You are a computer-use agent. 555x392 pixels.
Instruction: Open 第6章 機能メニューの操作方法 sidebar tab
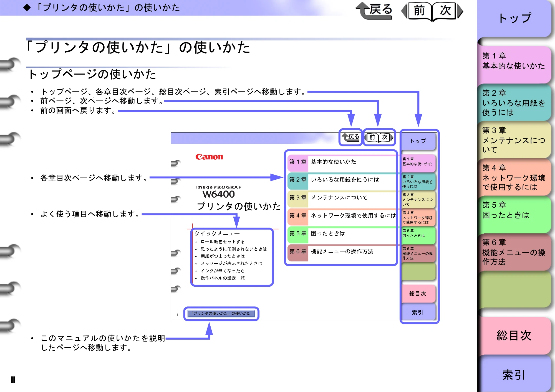pos(514,252)
